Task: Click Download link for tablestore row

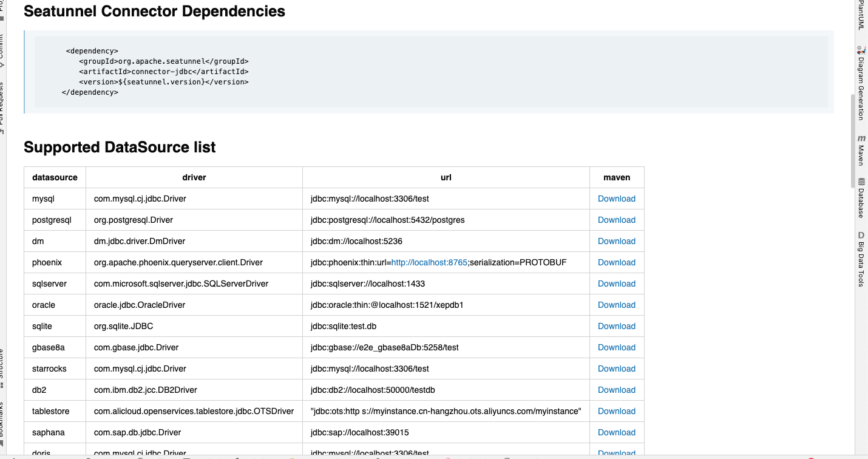Action: (x=616, y=411)
